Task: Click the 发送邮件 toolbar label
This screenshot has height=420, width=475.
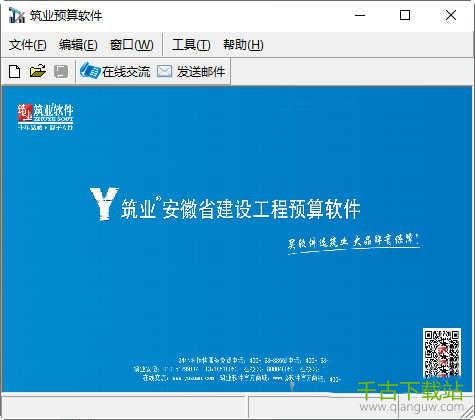Action: pyautogui.click(x=201, y=72)
